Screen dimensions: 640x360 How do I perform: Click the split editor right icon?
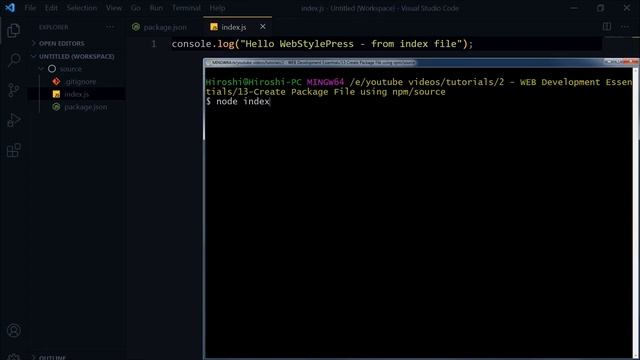pos(607,27)
